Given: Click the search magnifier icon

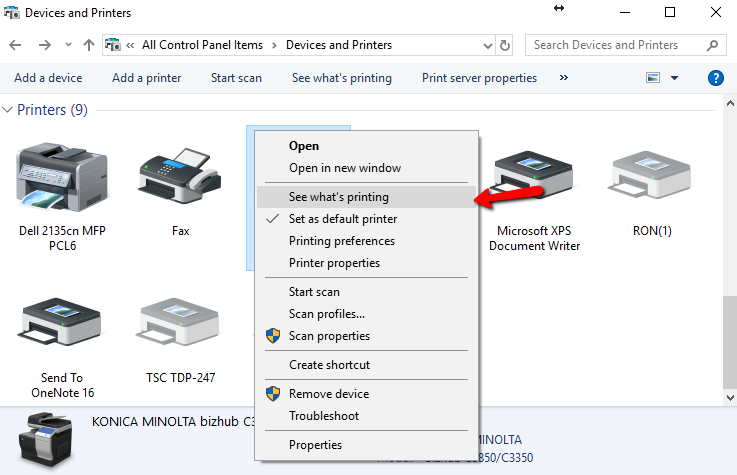Looking at the screenshot, I should pos(713,45).
